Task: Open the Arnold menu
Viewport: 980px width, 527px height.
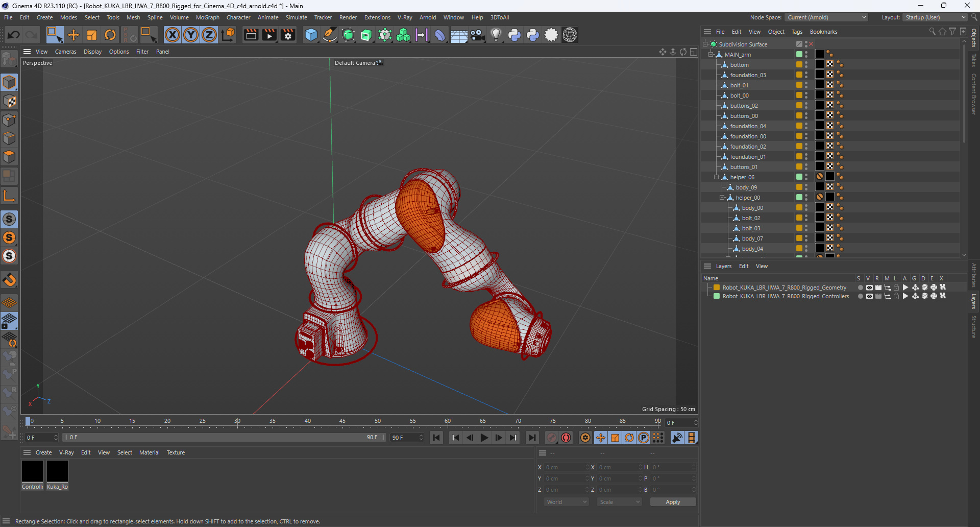Action: (x=428, y=17)
